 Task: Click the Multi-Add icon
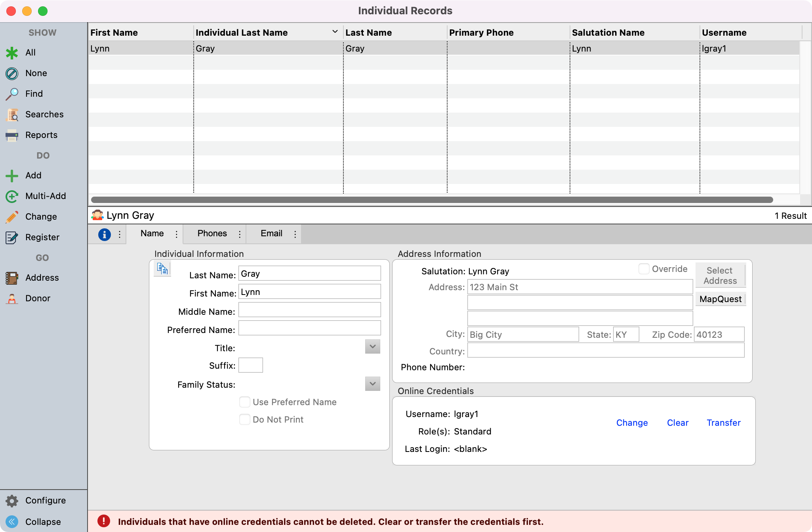pyautogui.click(x=12, y=196)
